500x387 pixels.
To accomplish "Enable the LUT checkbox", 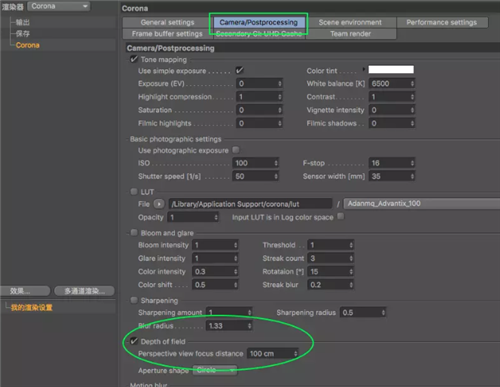I will pyautogui.click(x=134, y=192).
